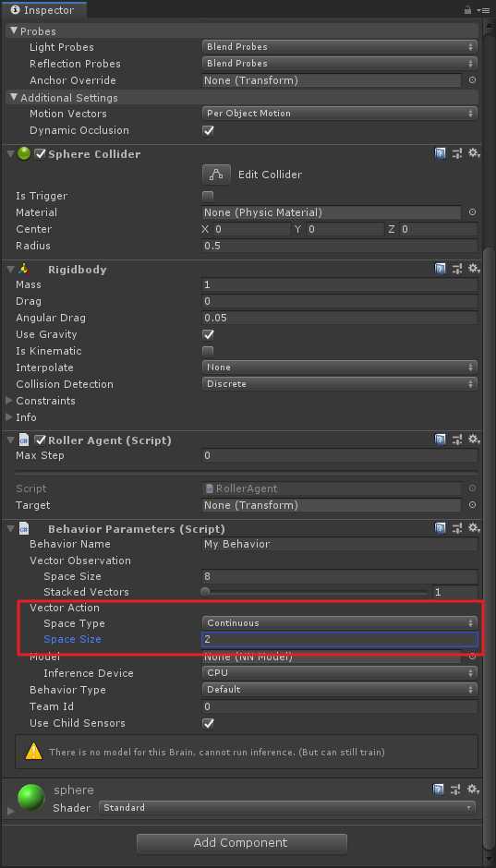Enable Is Trigger checkbox
The height and width of the screenshot is (868, 496).
[x=208, y=196]
